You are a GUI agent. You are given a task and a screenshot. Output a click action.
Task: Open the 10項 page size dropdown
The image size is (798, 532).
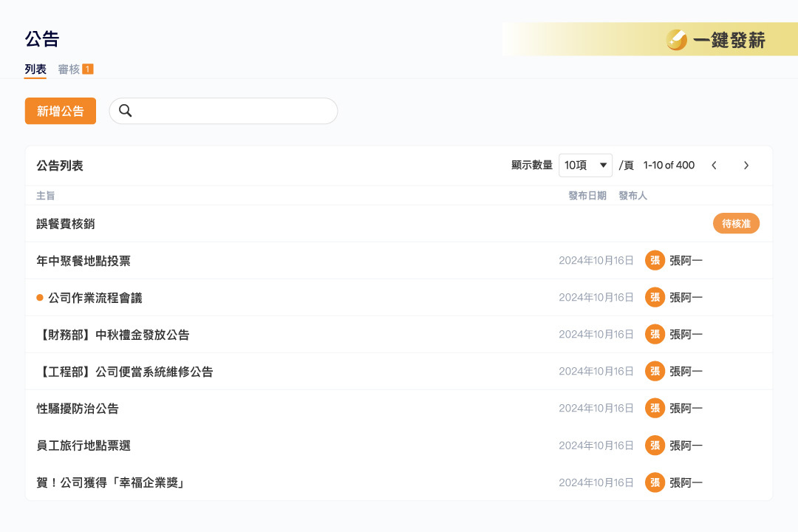585,166
